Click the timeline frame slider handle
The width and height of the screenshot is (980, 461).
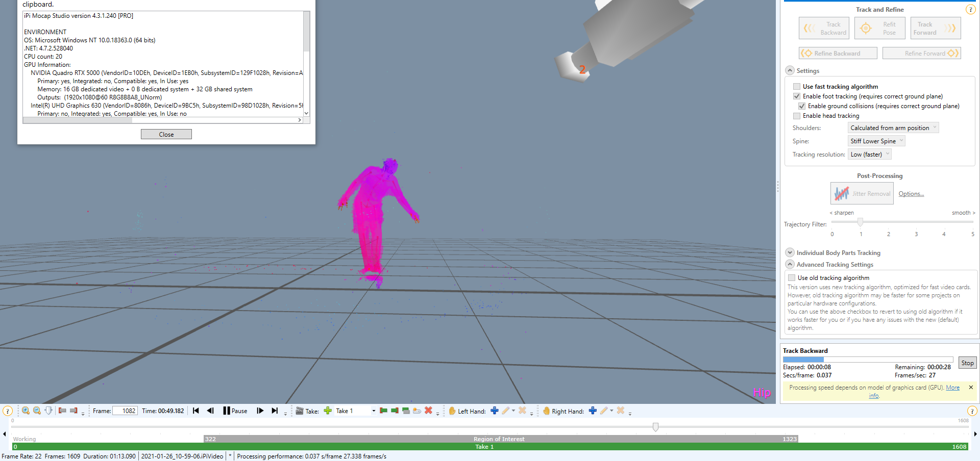pos(655,426)
